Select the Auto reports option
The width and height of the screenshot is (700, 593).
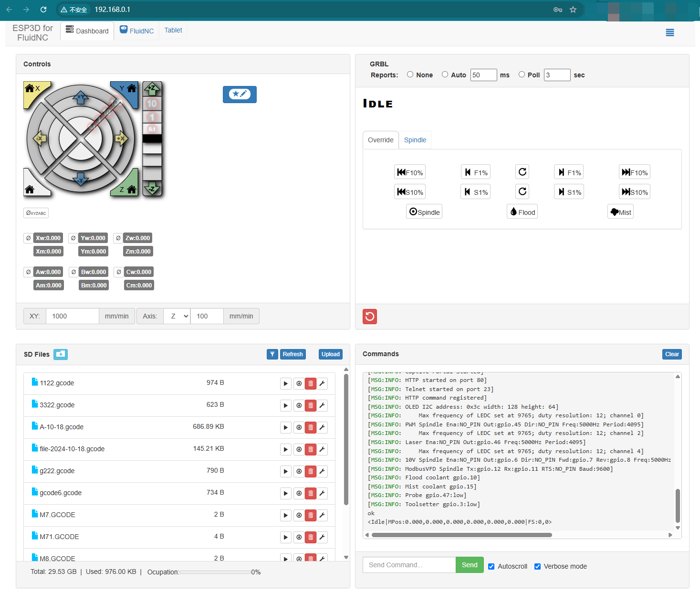(x=445, y=74)
